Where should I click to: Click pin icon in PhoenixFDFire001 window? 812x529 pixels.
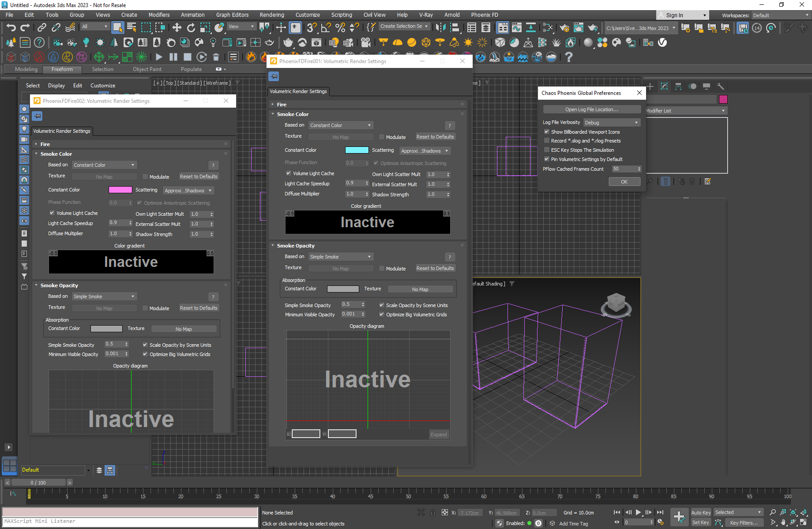[x=274, y=76]
